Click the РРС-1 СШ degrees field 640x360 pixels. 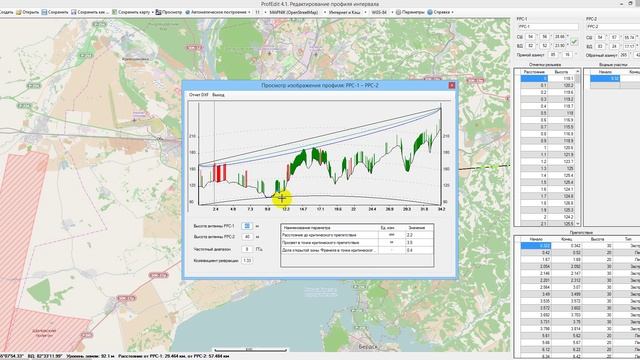click(x=531, y=37)
